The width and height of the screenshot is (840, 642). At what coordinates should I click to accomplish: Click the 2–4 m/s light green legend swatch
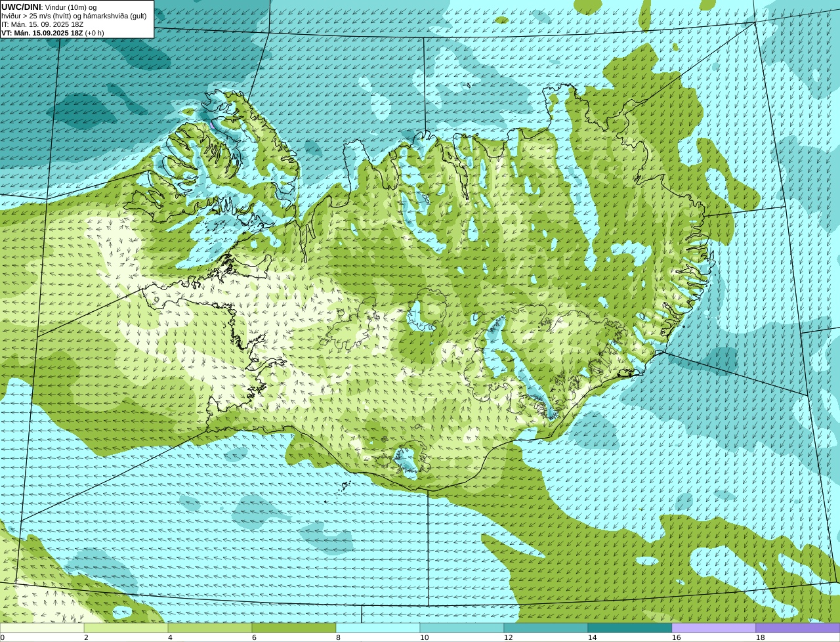pos(126,628)
